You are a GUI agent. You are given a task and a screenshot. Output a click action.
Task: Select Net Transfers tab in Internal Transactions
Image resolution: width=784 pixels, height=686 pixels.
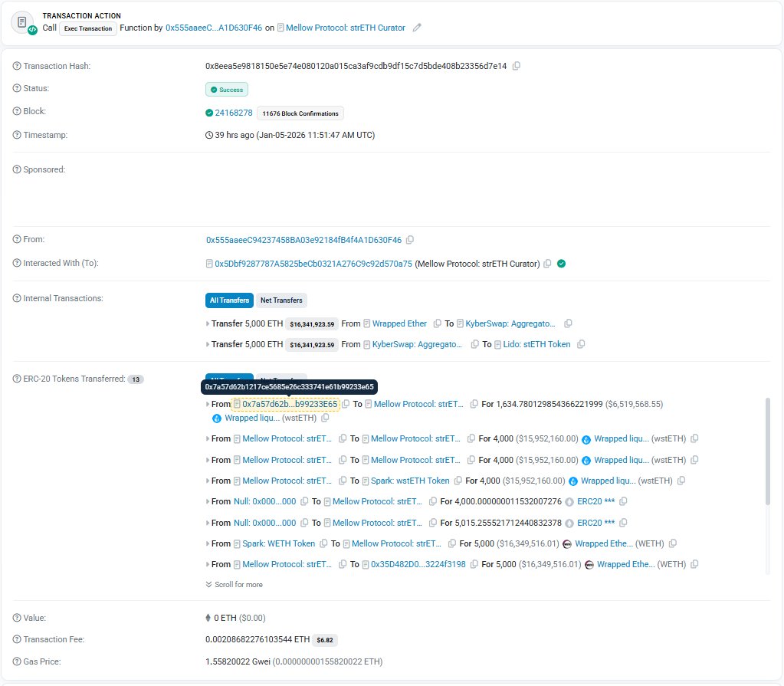(281, 300)
